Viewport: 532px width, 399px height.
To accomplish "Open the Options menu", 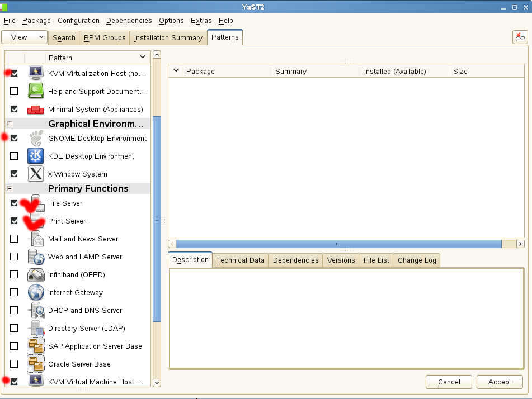I will (171, 21).
